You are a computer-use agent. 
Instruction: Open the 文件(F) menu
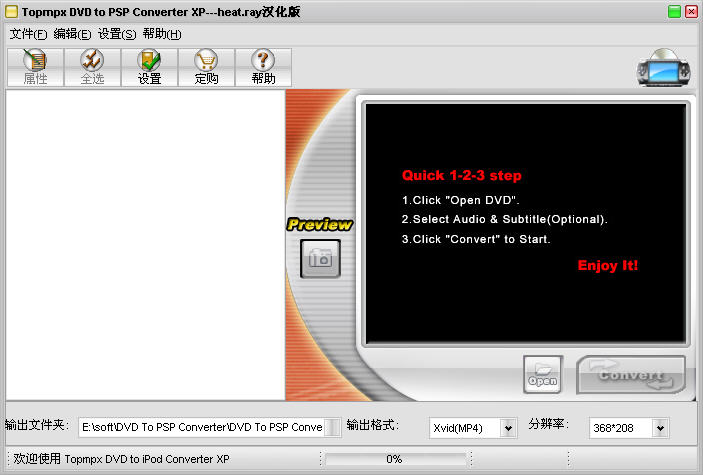[28, 34]
